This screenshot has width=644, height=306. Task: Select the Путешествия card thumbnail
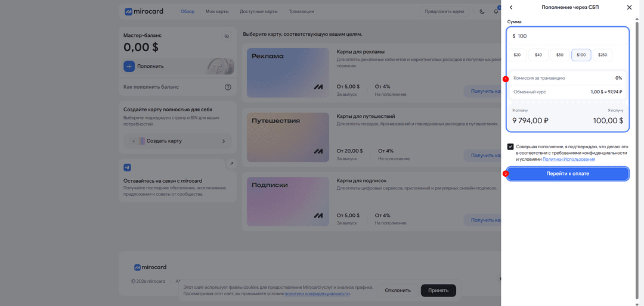pos(288,137)
